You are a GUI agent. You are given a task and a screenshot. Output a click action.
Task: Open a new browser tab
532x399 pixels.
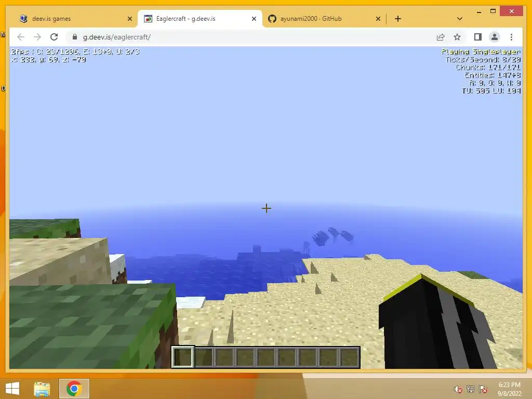tap(398, 19)
